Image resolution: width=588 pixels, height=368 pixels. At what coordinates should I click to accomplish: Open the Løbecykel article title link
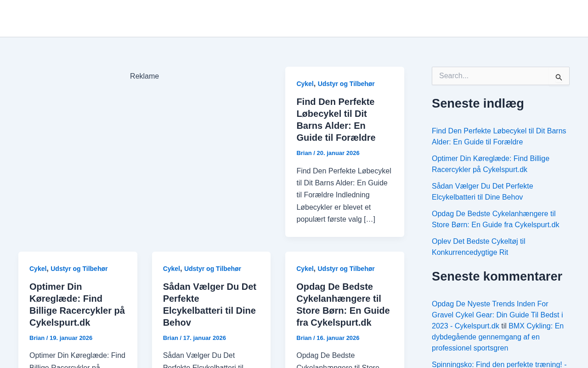tap(336, 120)
